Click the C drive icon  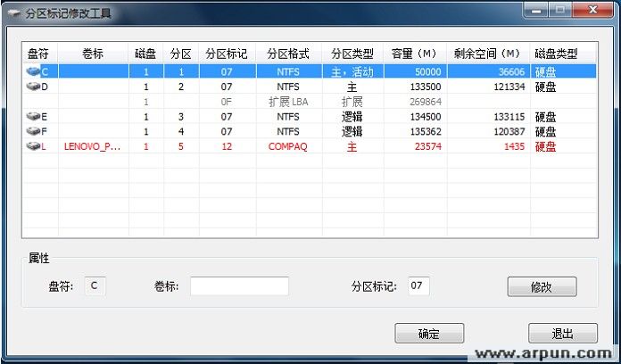(33, 71)
